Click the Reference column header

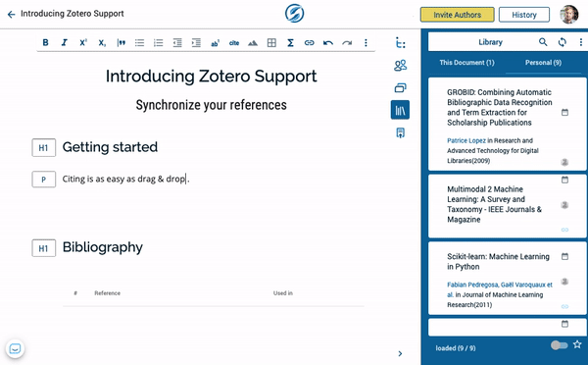107,293
